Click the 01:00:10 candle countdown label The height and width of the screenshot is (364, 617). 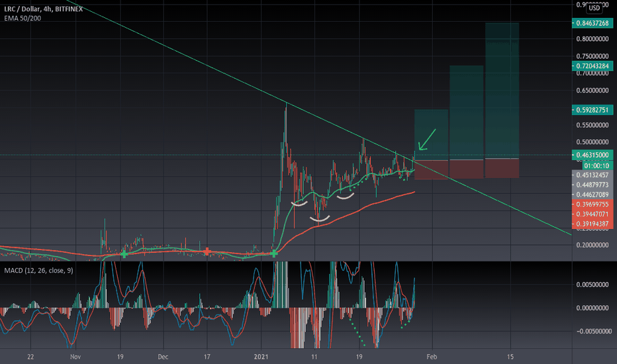tap(596, 165)
